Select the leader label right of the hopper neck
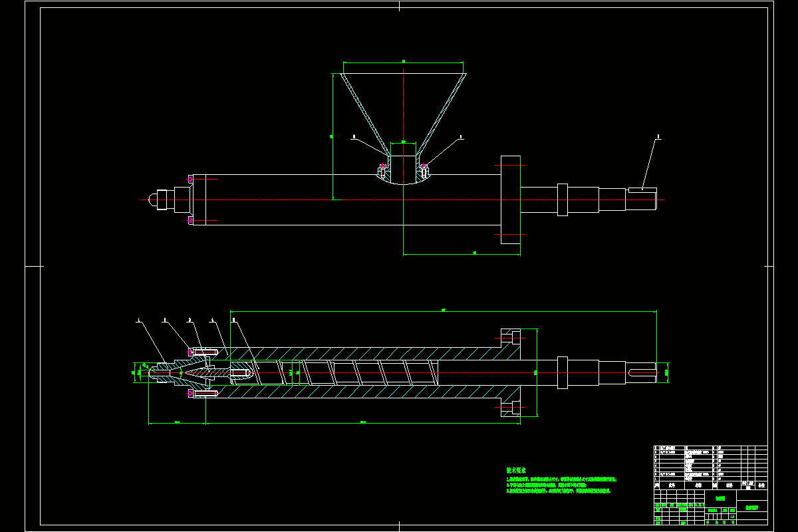This screenshot has width=798, height=532. click(461, 137)
